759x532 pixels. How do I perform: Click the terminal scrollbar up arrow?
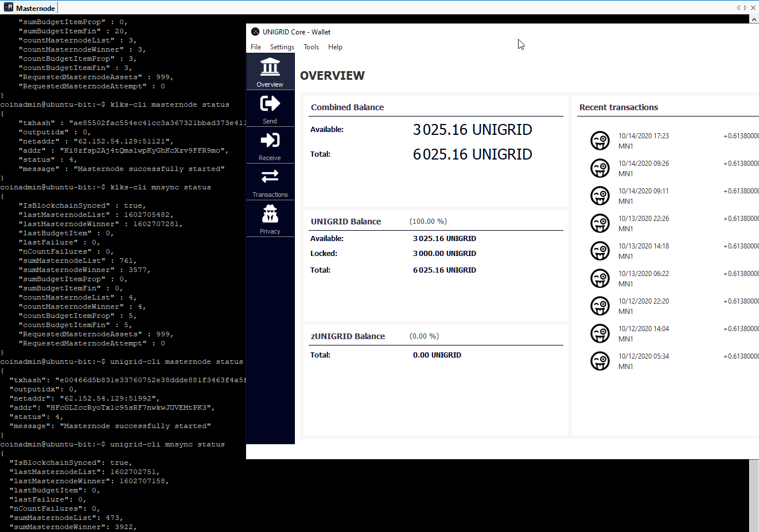click(x=754, y=20)
